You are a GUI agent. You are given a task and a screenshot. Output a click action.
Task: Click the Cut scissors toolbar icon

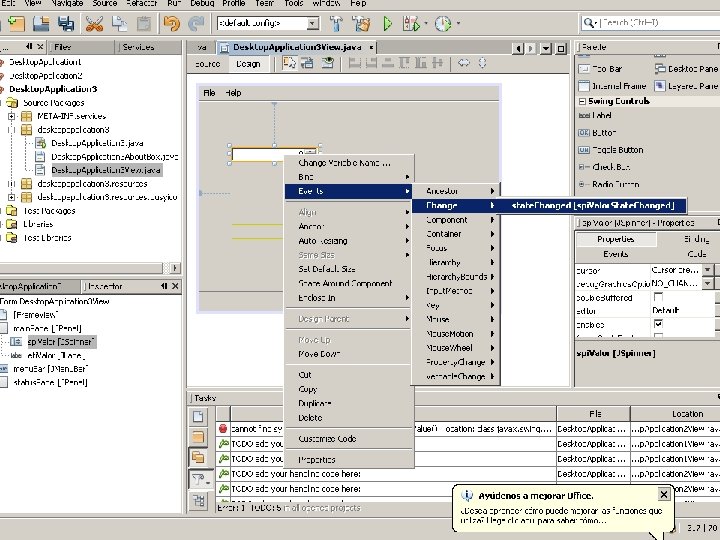pos(93,23)
